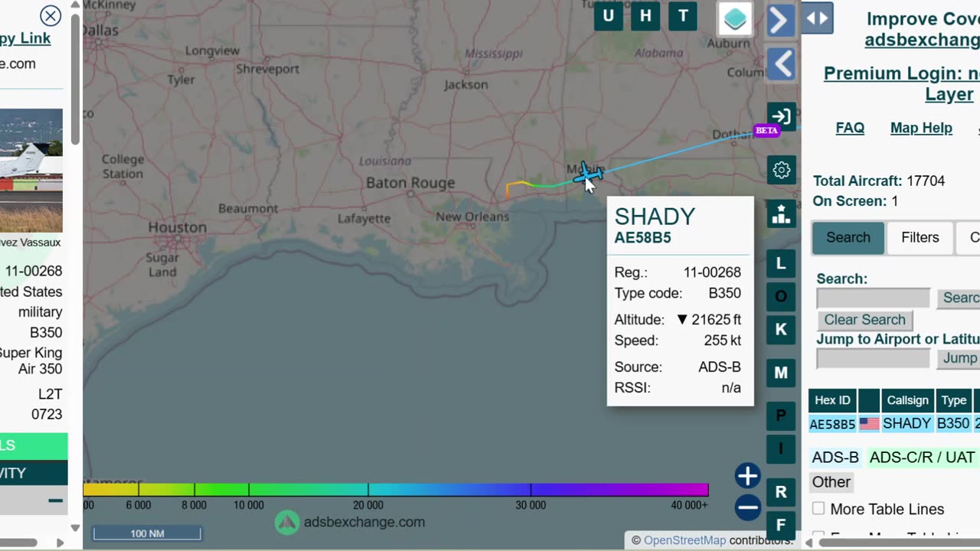
Task: Zoom in with the plus button
Action: point(747,476)
